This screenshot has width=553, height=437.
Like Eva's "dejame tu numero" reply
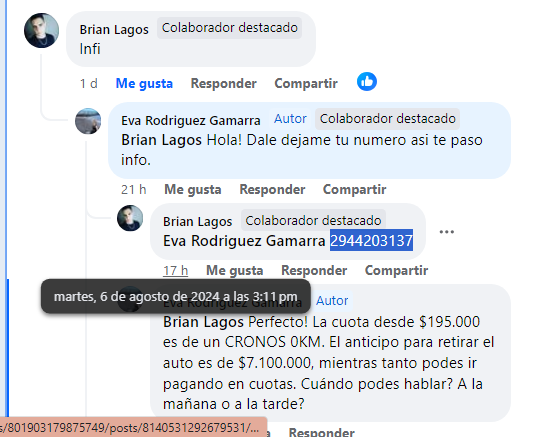pyautogui.click(x=193, y=189)
